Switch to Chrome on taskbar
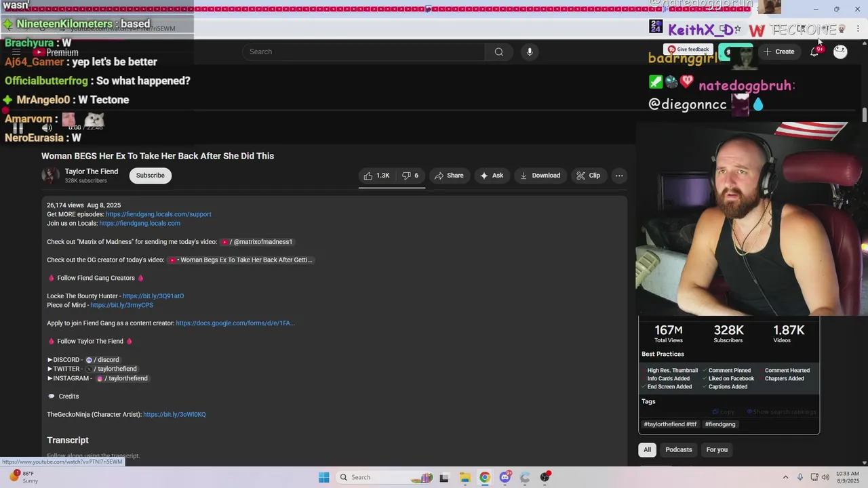868x488 pixels. click(484, 477)
